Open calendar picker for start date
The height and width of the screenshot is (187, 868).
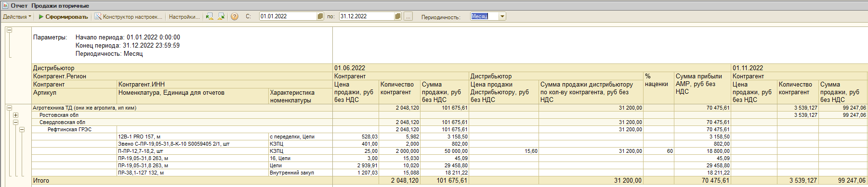[x=320, y=16]
